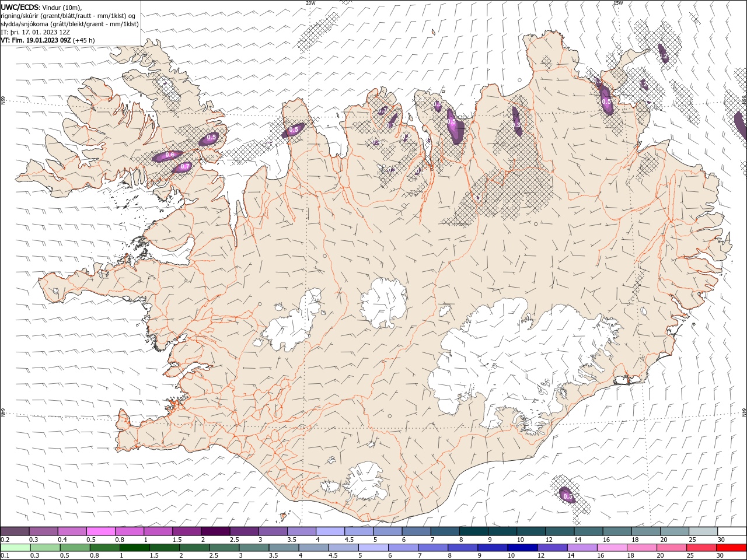Click the 0.3 swatch in the purple snow legend

(43, 531)
